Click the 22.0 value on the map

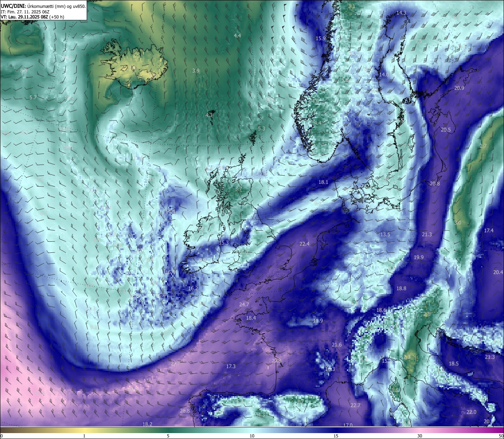click(x=471, y=412)
